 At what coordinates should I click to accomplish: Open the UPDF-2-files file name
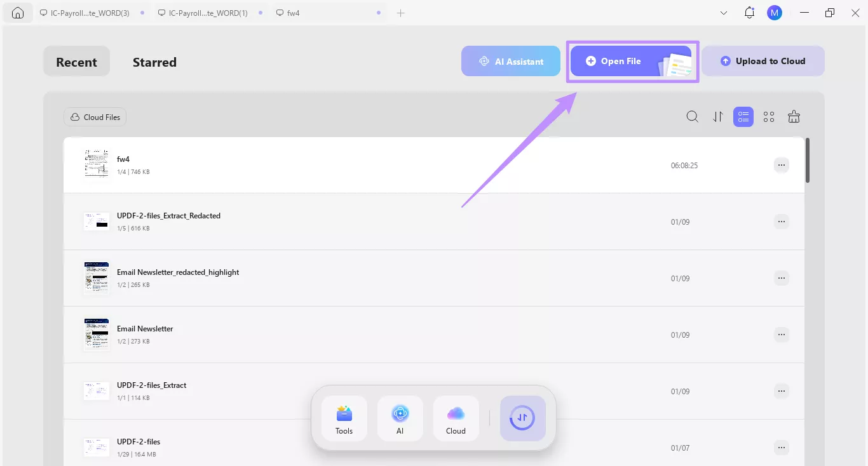pyautogui.click(x=139, y=442)
